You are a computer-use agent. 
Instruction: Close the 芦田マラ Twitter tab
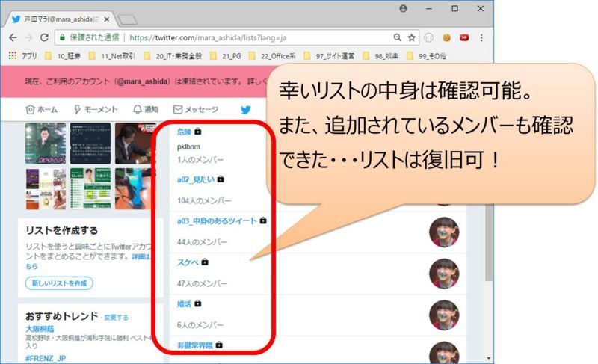[107, 19]
